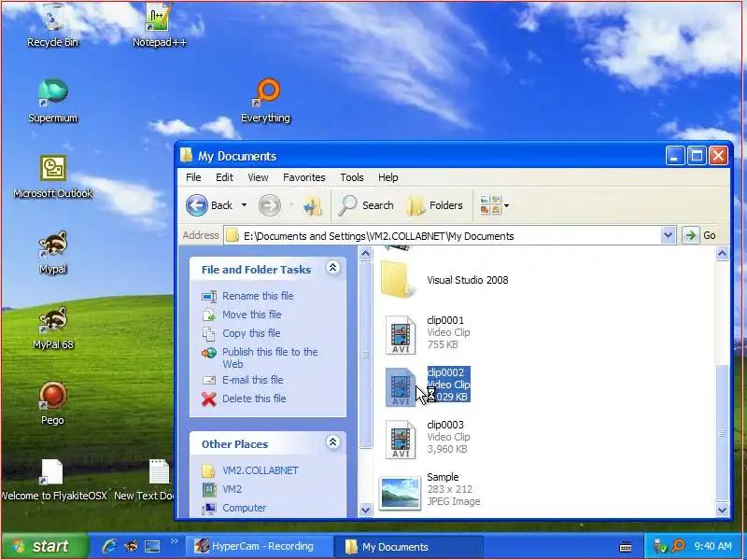747x560 pixels.
Task: Launch Internet Explorer from Quick Launch
Action: coord(109,546)
